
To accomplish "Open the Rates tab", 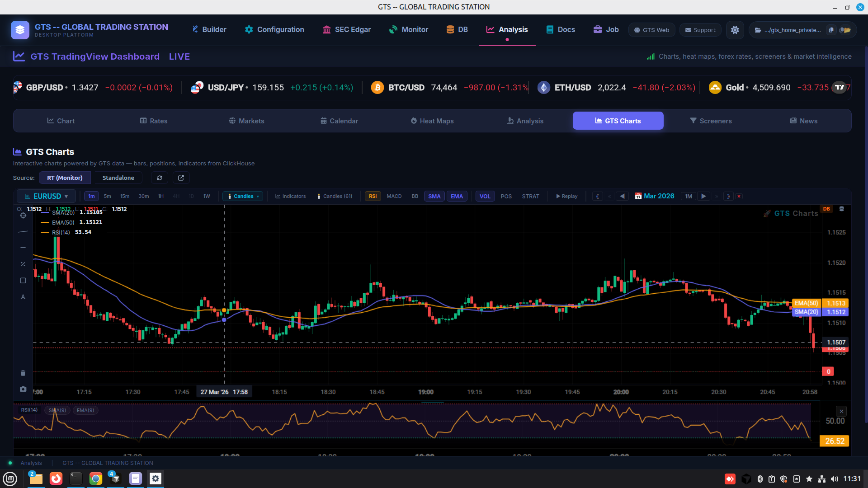I will point(154,121).
